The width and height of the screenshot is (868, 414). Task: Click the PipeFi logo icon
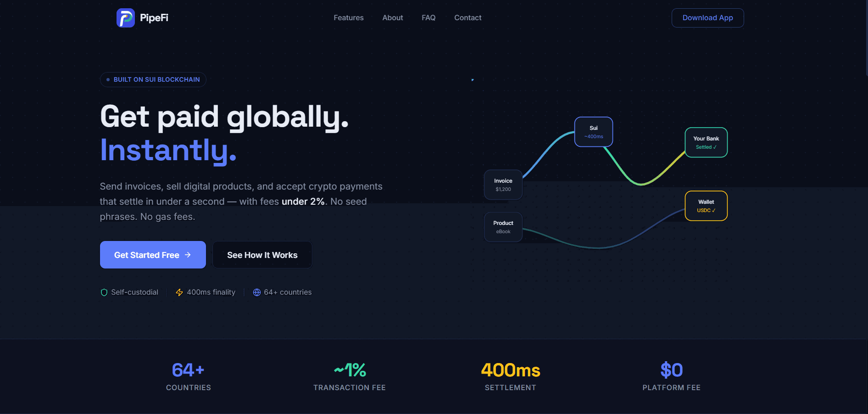(x=125, y=17)
